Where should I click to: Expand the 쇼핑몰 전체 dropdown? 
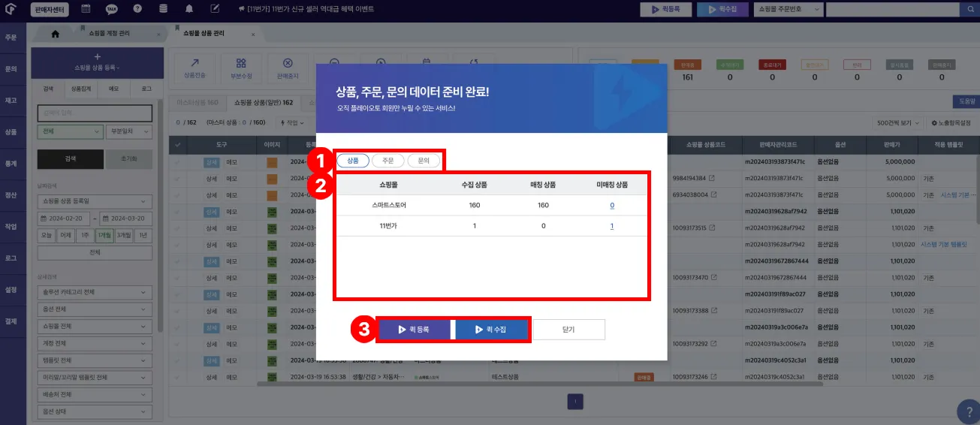(95, 326)
